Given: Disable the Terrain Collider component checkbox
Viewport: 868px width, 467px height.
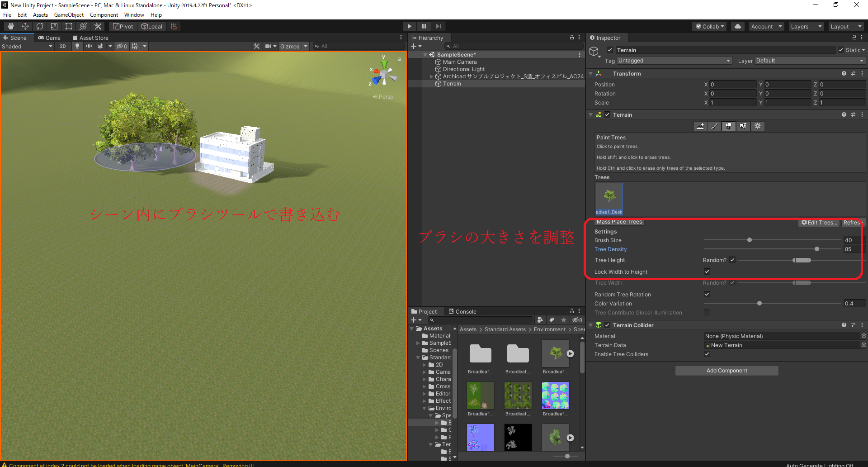Looking at the screenshot, I should [607, 325].
